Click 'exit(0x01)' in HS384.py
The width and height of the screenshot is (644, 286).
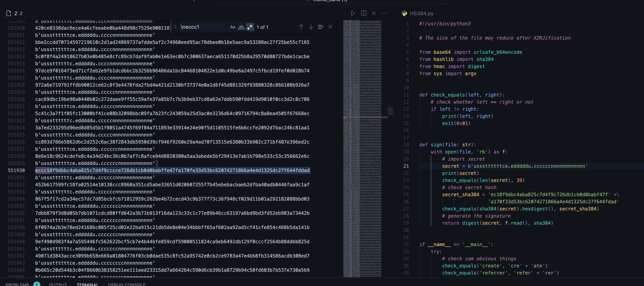pyautogui.click(x=456, y=123)
